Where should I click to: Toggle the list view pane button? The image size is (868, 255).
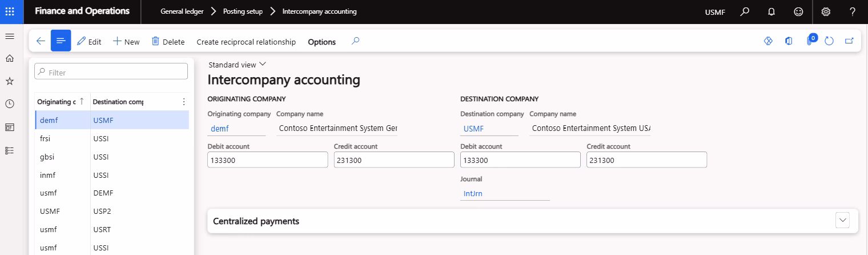(x=61, y=41)
